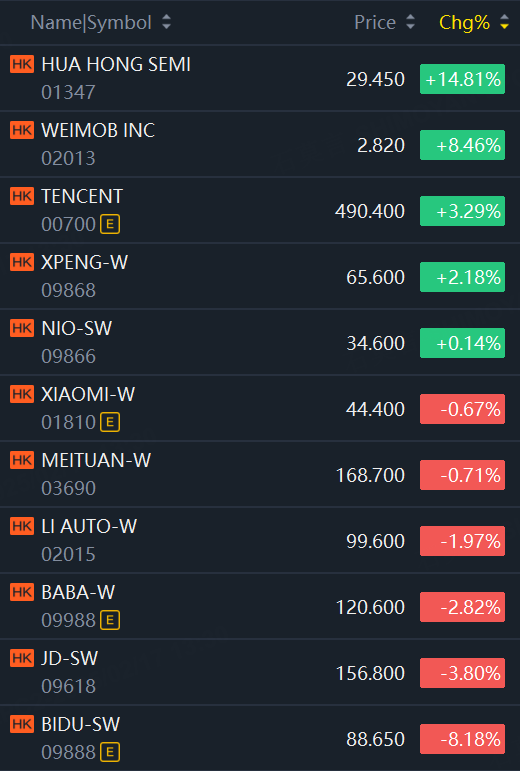
Task: Click the green +14.81% change badge
Action: [x=462, y=79]
